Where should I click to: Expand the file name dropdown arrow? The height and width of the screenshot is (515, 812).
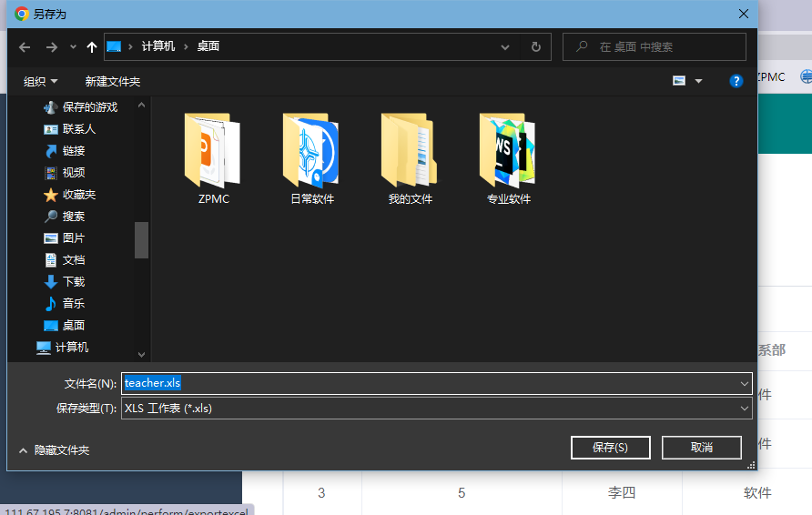(x=745, y=384)
